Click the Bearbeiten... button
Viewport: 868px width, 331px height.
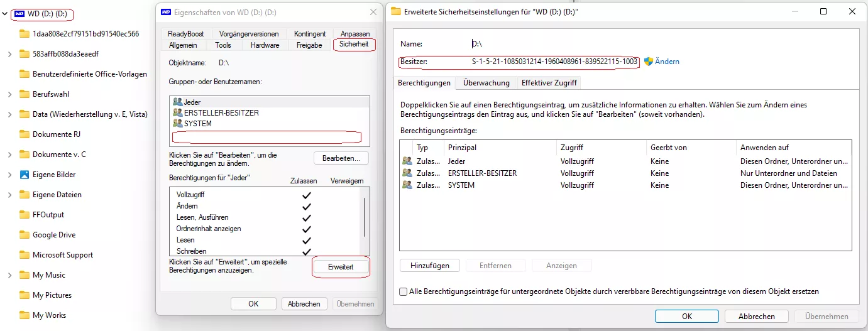pos(341,158)
